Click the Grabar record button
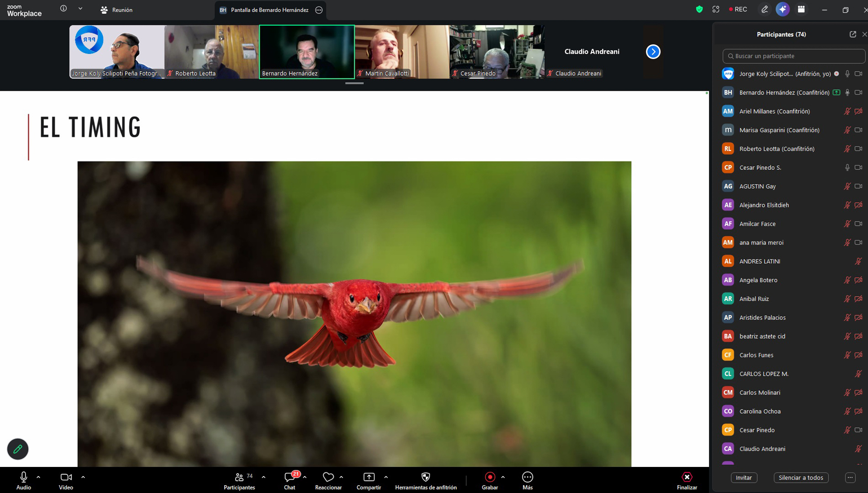The height and width of the screenshot is (493, 868). click(490, 480)
